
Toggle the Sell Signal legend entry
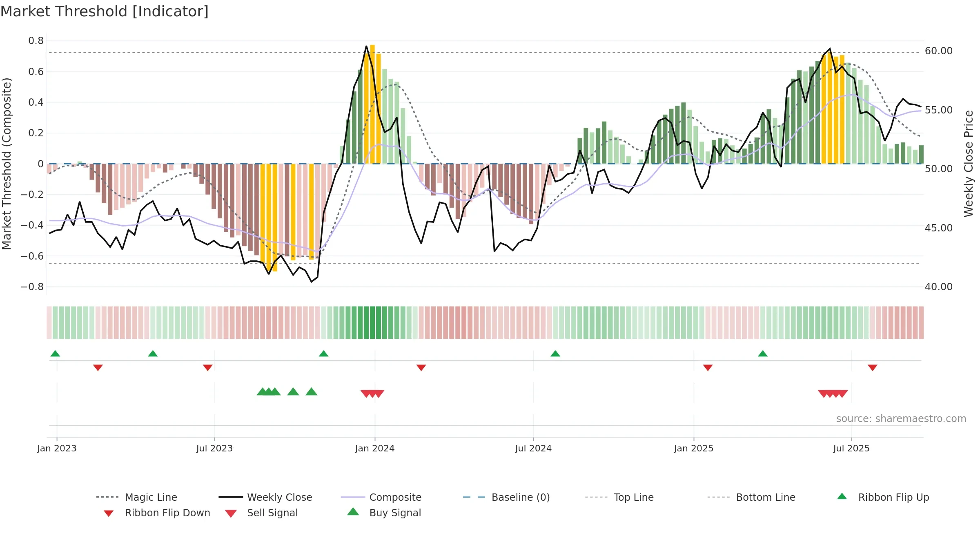[261, 513]
